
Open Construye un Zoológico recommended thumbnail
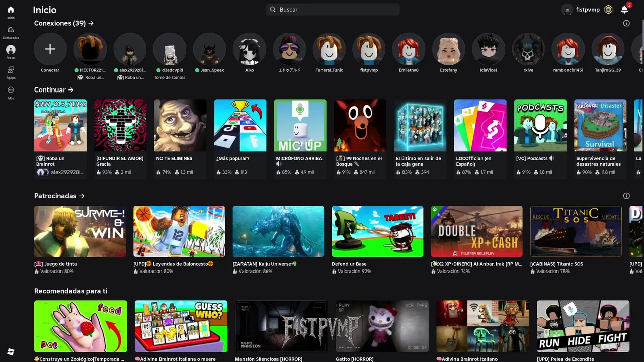tap(80, 326)
